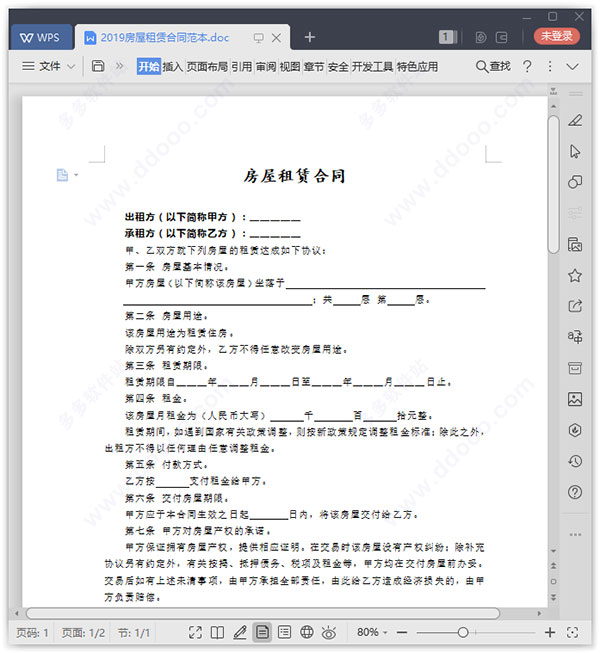Click the share/export icon in sidebar
This screenshot has height=653, width=600.
point(575,306)
